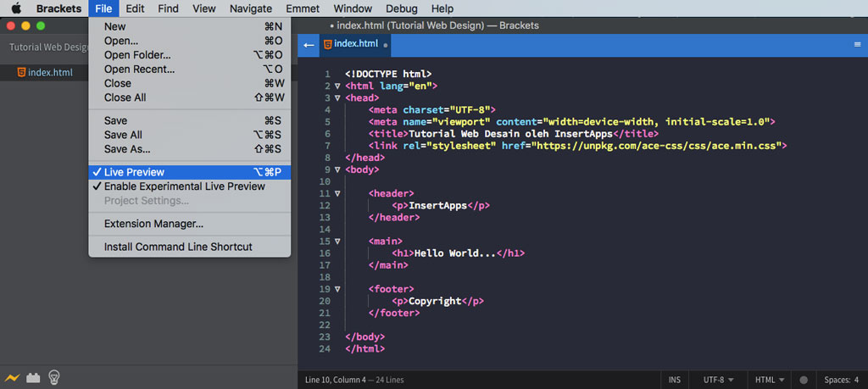Choose Close All from the File menu
This screenshot has height=389, width=868.
coord(189,98)
